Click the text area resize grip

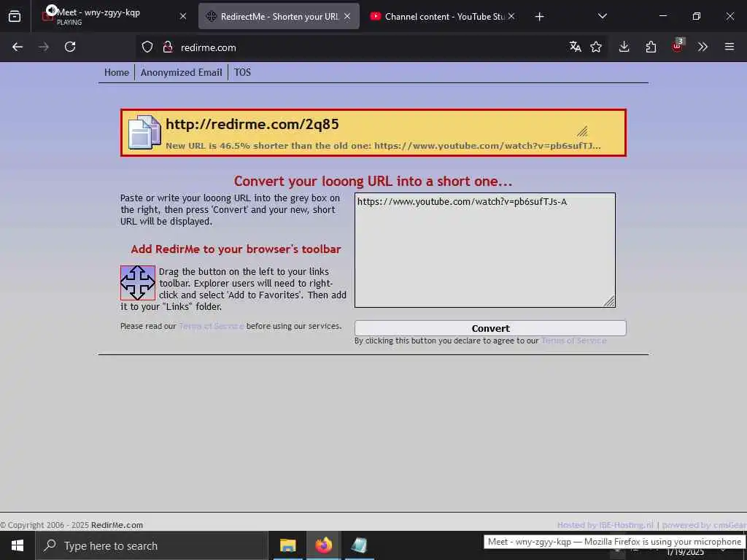click(609, 301)
